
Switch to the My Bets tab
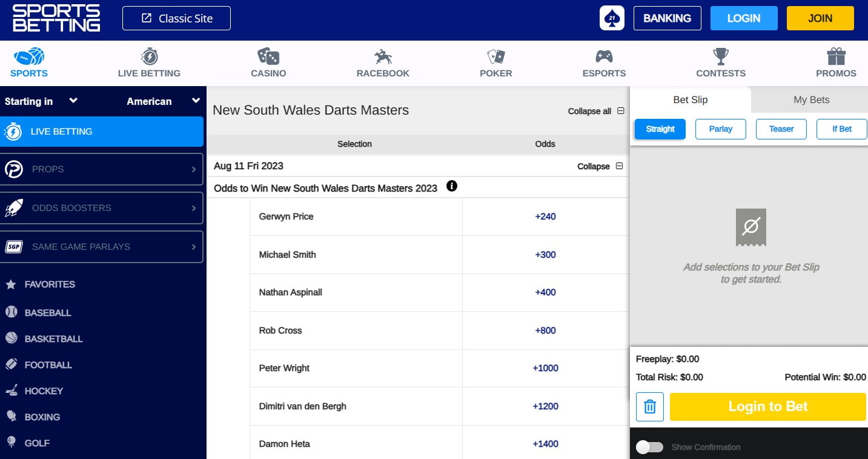tap(811, 99)
